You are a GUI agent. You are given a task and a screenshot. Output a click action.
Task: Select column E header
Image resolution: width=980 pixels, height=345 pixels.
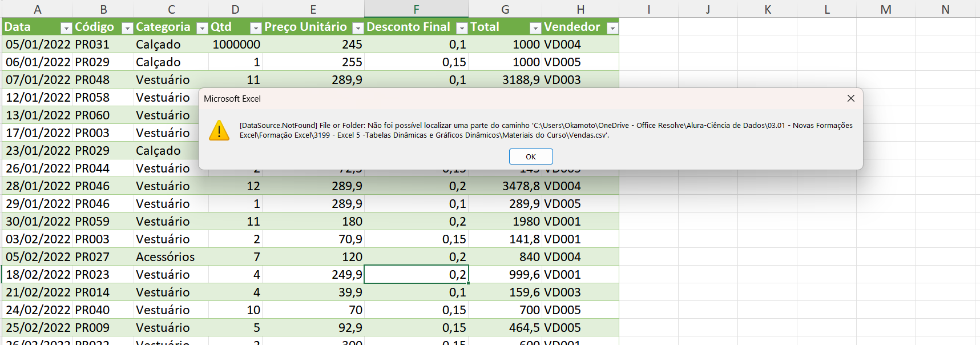coord(313,9)
